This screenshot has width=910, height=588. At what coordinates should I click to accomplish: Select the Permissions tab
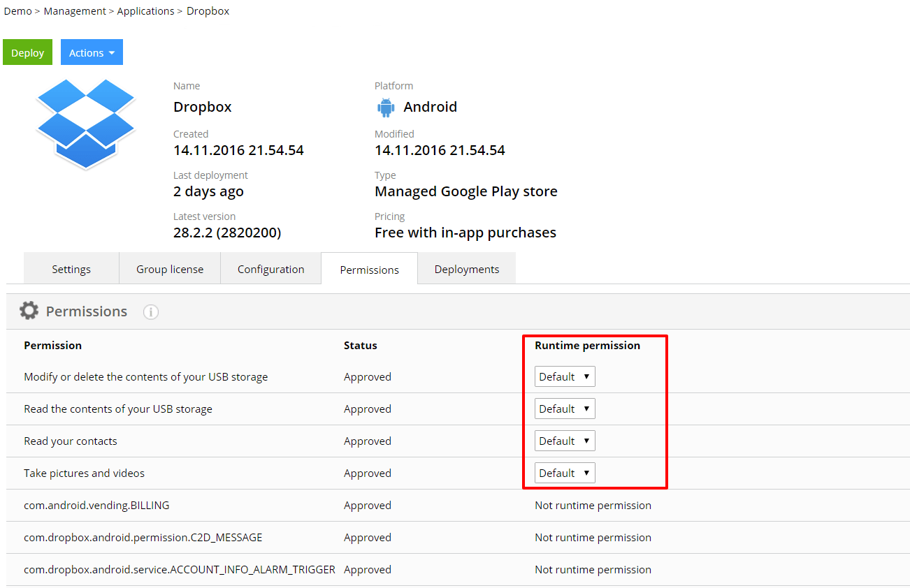point(370,270)
